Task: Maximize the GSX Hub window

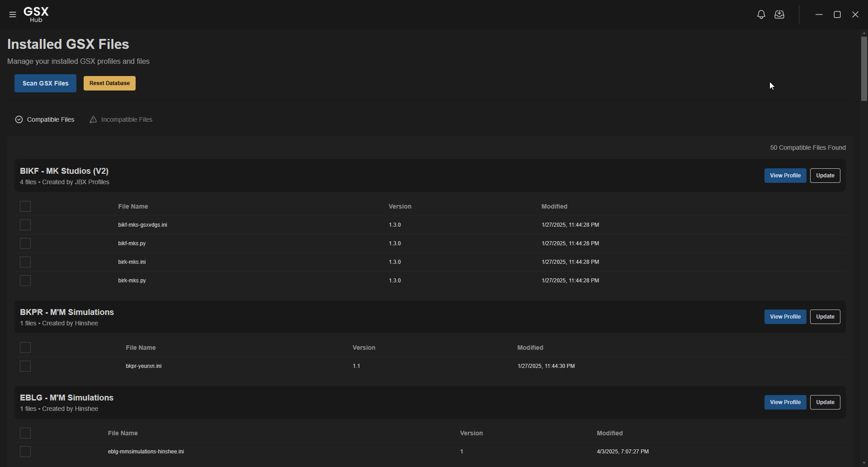Action: 837,14
